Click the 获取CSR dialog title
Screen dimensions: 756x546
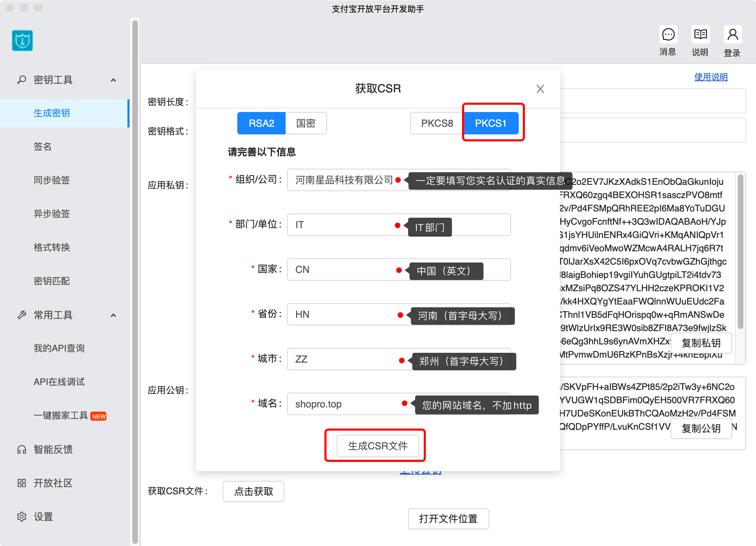coord(378,89)
